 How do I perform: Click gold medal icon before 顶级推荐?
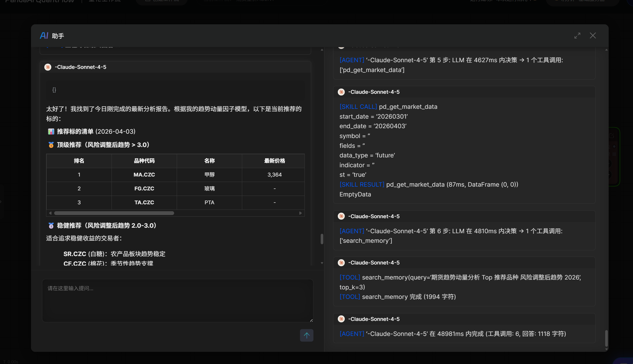[x=51, y=145]
